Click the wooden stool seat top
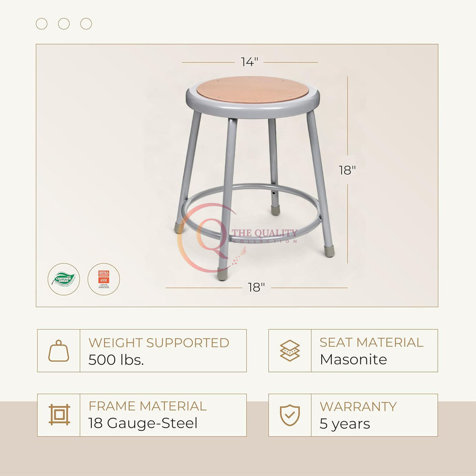 [x=253, y=90]
